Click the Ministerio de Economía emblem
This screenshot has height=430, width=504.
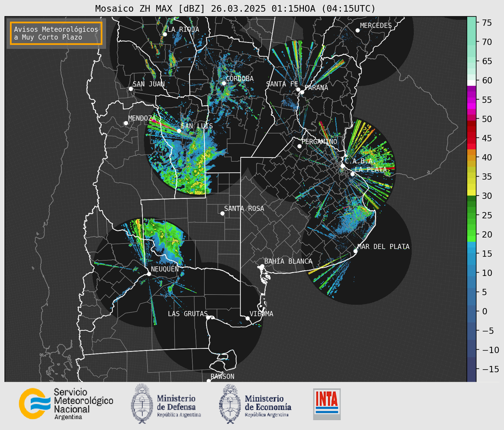tap(230, 404)
